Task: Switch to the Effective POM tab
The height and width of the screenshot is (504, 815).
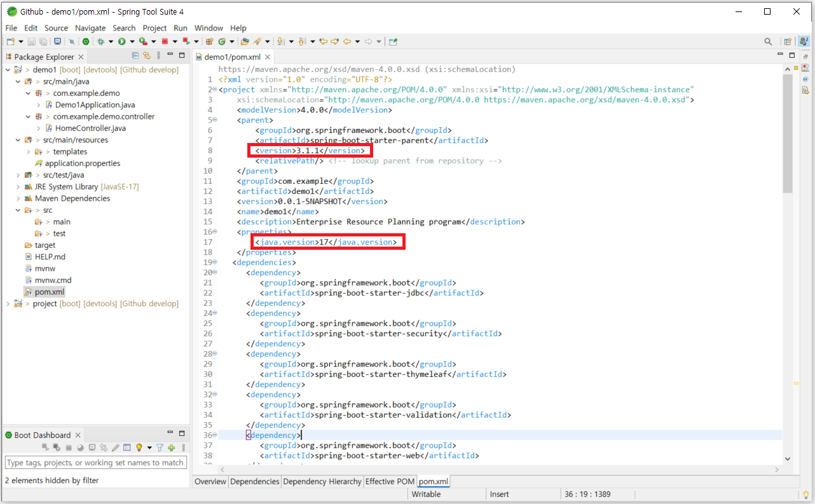Action: (390, 482)
